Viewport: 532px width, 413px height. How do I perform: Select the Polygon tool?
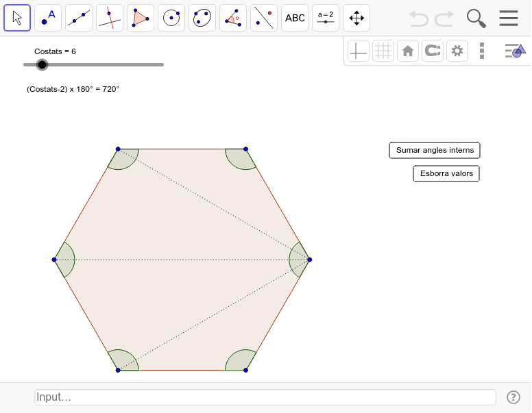pyautogui.click(x=141, y=18)
